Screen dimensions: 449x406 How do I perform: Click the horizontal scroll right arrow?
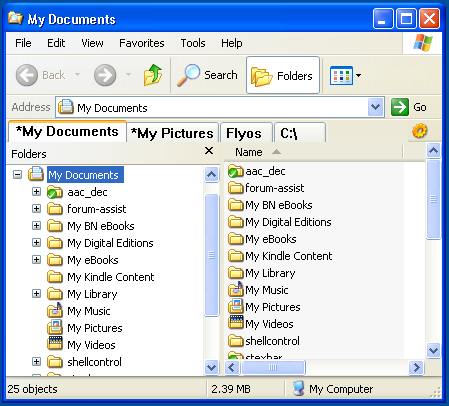[416, 367]
